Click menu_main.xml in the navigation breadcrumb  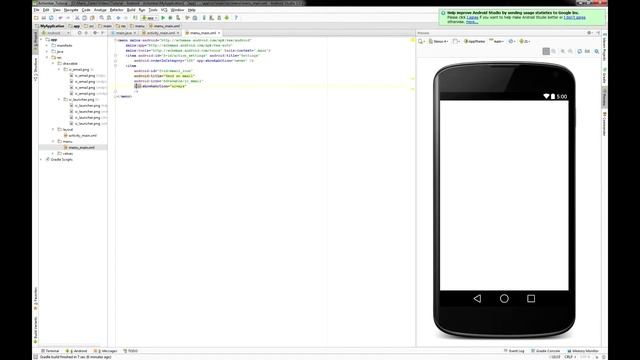point(164,26)
